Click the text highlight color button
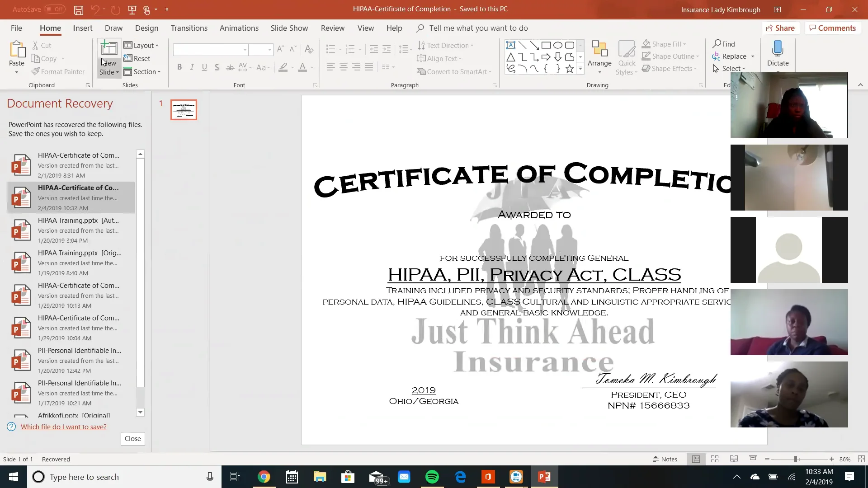Screen dimensions: 868x488 point(283,67)
